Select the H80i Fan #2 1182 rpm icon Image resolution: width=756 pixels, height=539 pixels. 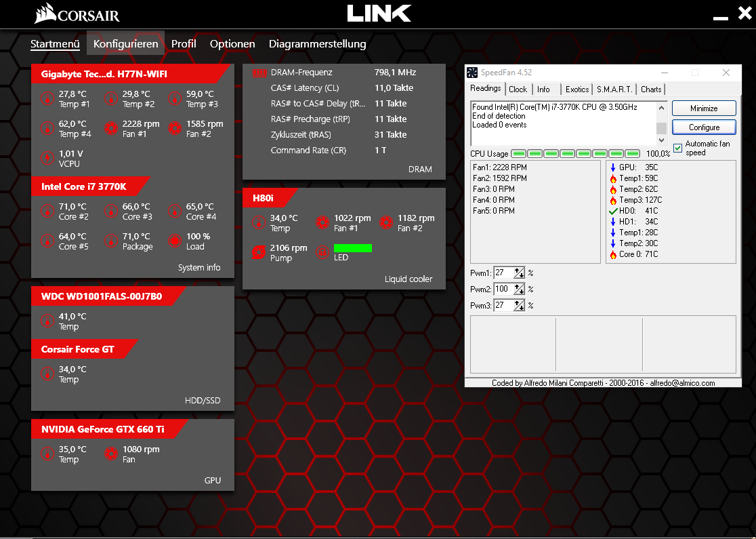pos(386,223)
